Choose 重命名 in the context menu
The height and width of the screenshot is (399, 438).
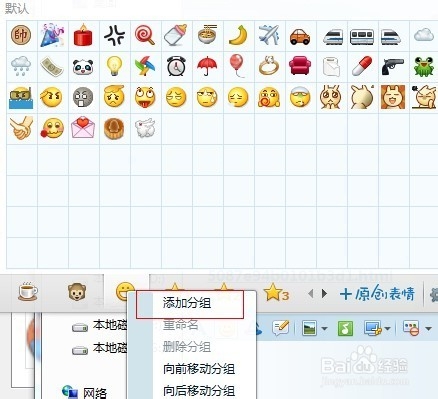pyautogui.click(x=181, y=325)
